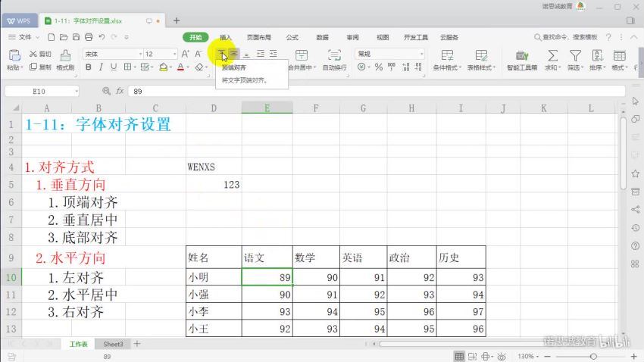Apply percent style with the % icon
644x362 pixels.
379,67
